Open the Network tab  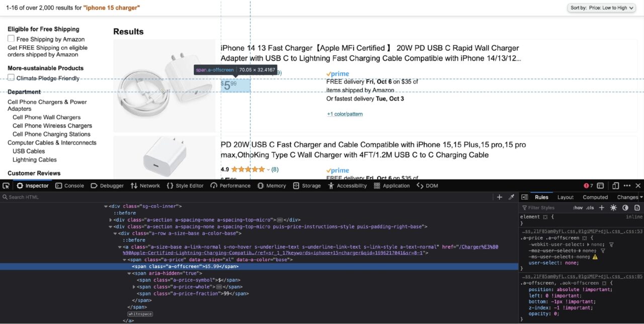(x=145, y=186)
